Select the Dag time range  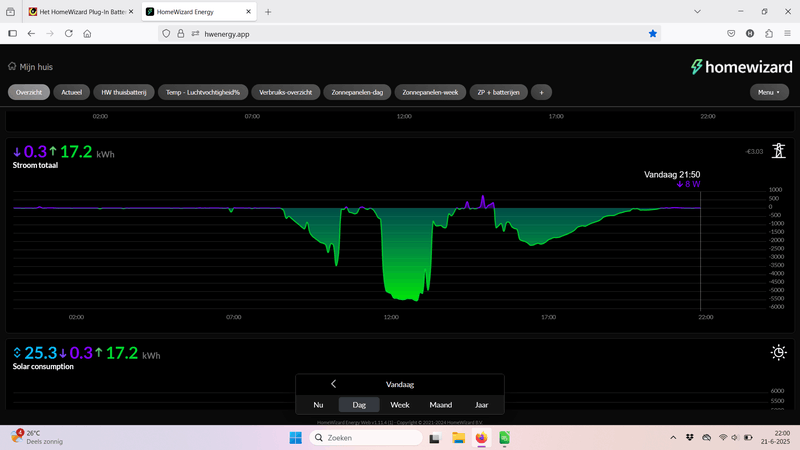(x=359, y=405)
